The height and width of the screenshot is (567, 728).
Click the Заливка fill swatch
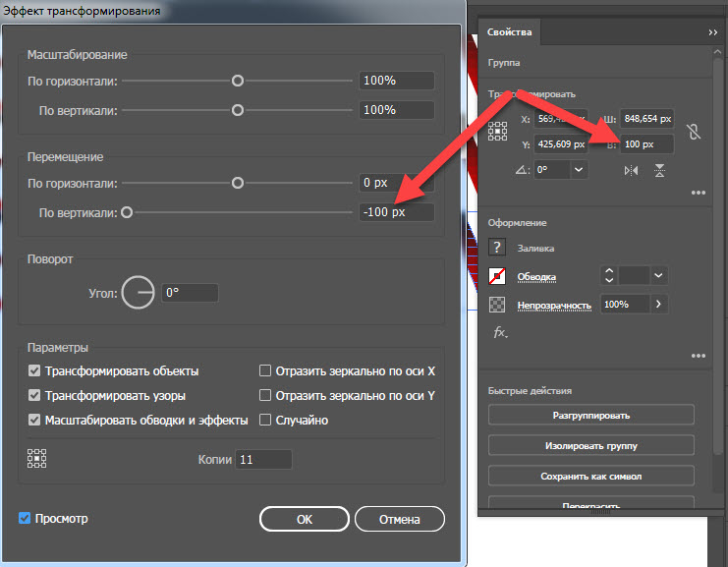point(497,248)
